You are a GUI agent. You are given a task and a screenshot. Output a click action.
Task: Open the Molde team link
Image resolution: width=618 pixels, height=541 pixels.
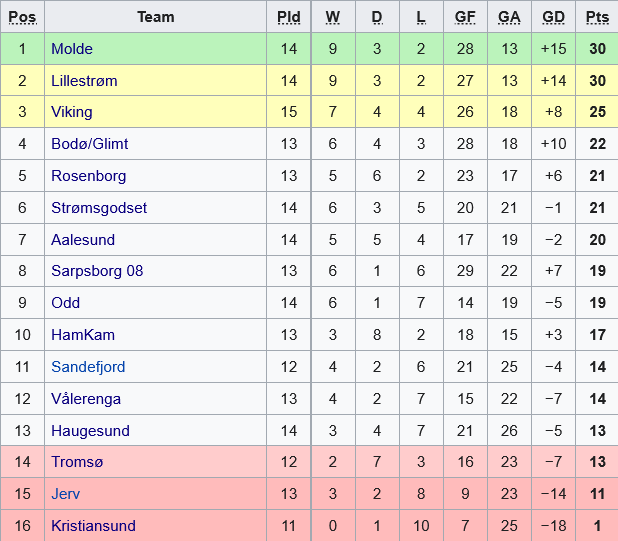[72, 49]
